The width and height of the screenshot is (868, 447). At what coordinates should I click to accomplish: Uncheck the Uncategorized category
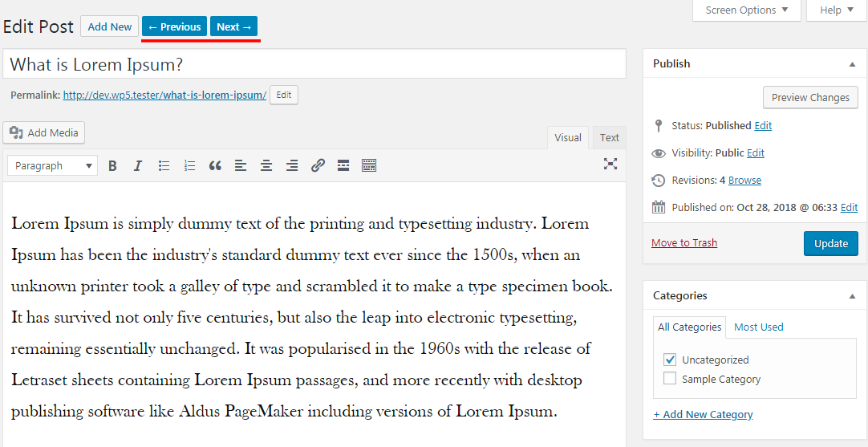(670, 360)
